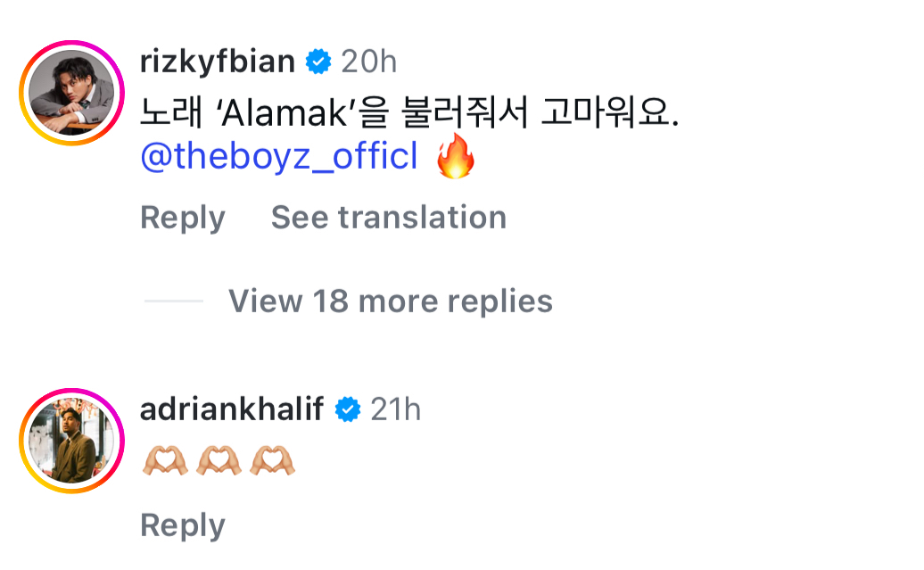The height and width of the screenshot is (570, 924).
Task: Translate rizkyfbian's Korean comment
Action: click(x=388, y=218)
